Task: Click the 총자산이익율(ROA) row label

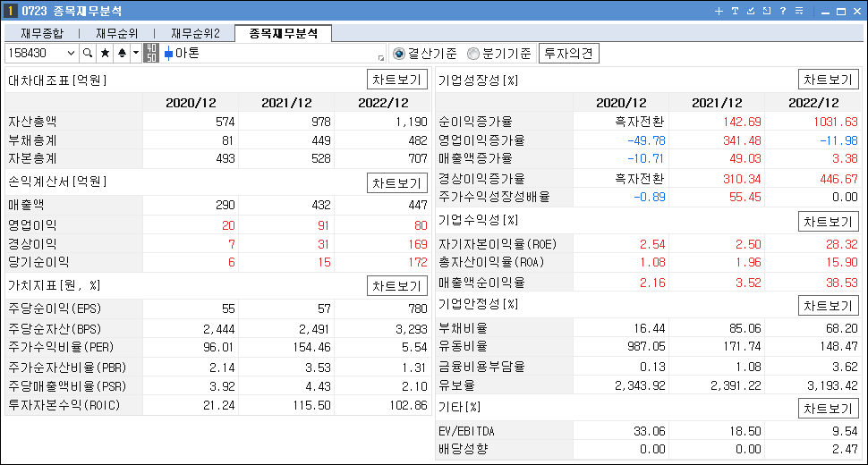Action: click(x=491, y=262)
